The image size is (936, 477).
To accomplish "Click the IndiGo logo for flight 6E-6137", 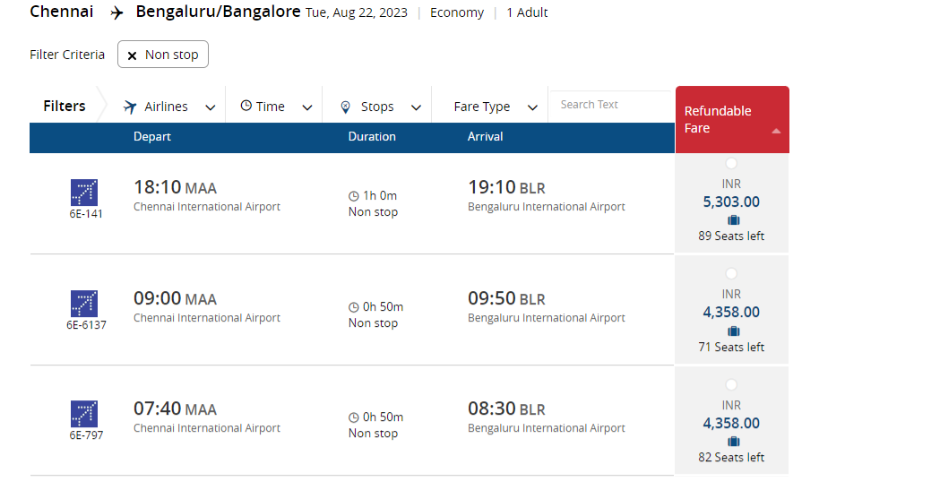I will point(84,303).
